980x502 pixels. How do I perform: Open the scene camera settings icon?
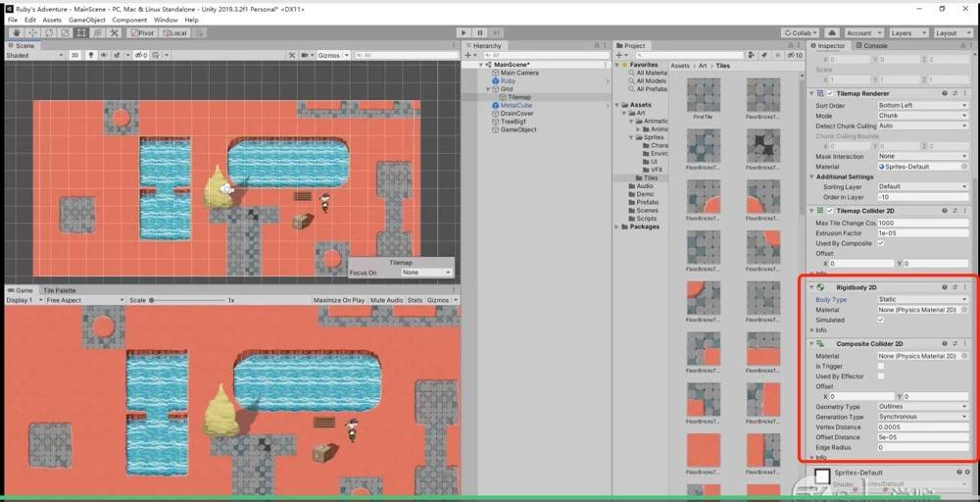click(306, 55)
